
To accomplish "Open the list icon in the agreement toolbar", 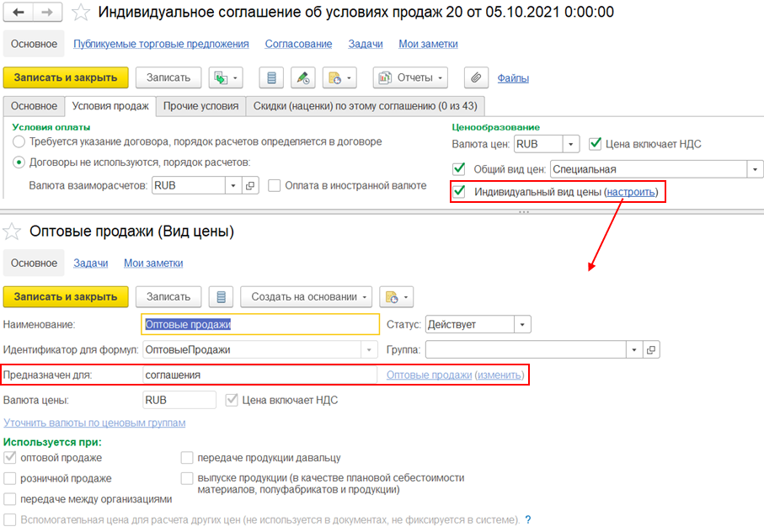I will point(271,77).
